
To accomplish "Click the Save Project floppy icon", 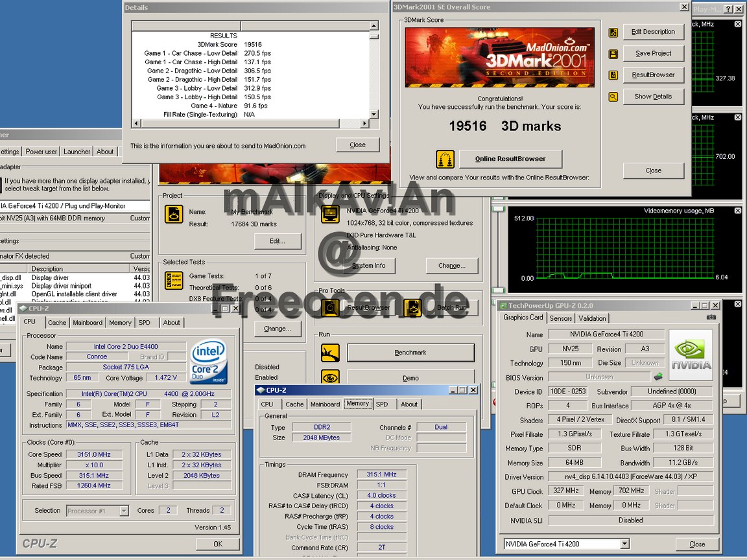I will click(x=613, y=54).
